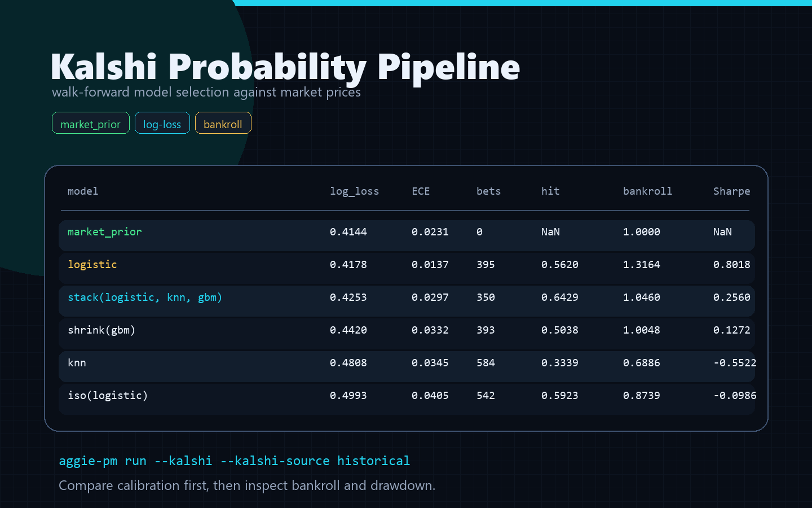This screenshot has height=508, width=812.
Task: Click hit value 0.5923
Action: 560,396
